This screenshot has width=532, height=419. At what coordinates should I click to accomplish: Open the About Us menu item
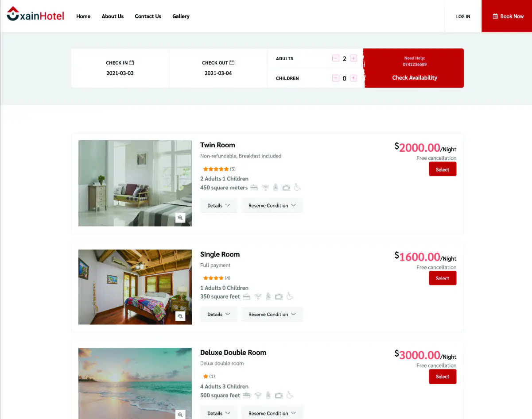(x=113, y=16)
